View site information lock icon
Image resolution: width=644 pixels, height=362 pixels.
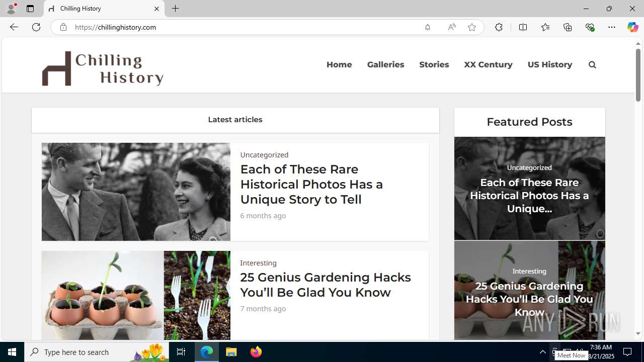click(63, 27)
